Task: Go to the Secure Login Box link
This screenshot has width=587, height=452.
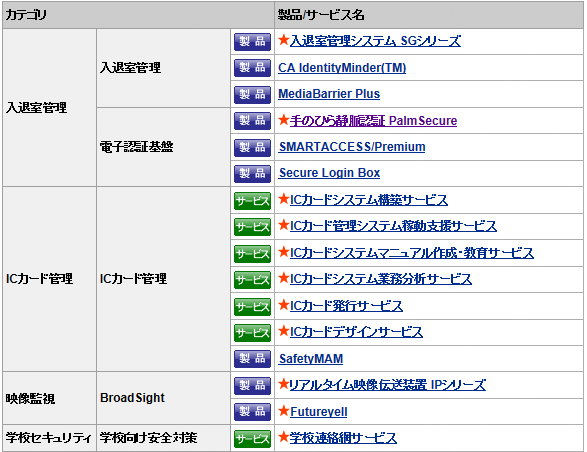Action: (329, 173)
